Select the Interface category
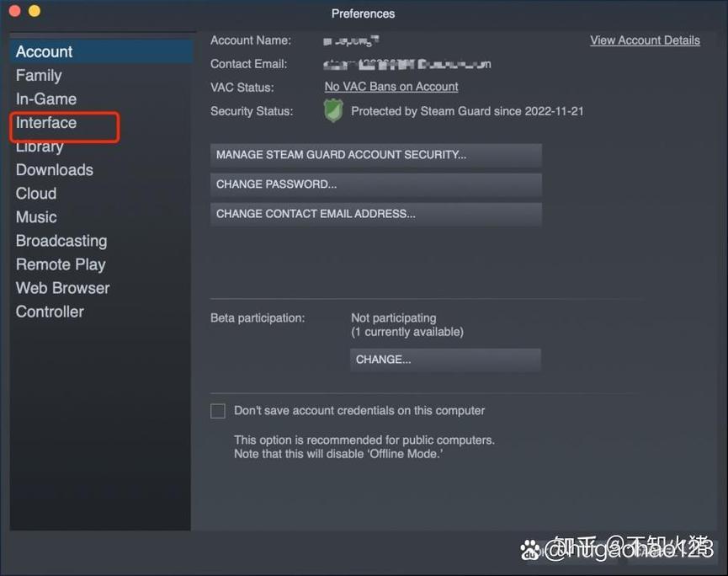 click(46, 123)
